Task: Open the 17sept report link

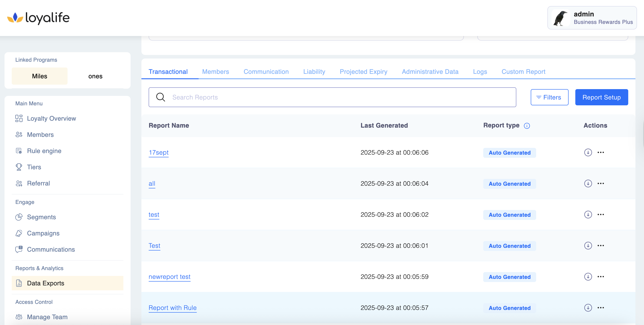Action: click(x=159, y=152)
